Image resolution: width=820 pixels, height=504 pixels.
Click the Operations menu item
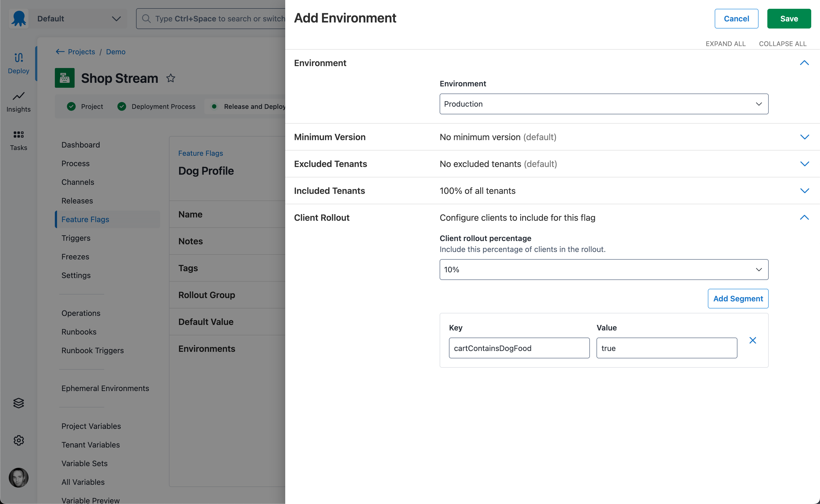[81, 313]
